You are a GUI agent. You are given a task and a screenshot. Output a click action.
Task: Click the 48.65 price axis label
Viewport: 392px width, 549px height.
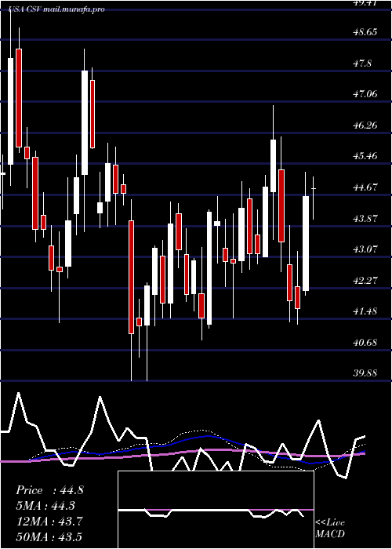[365, 32]
